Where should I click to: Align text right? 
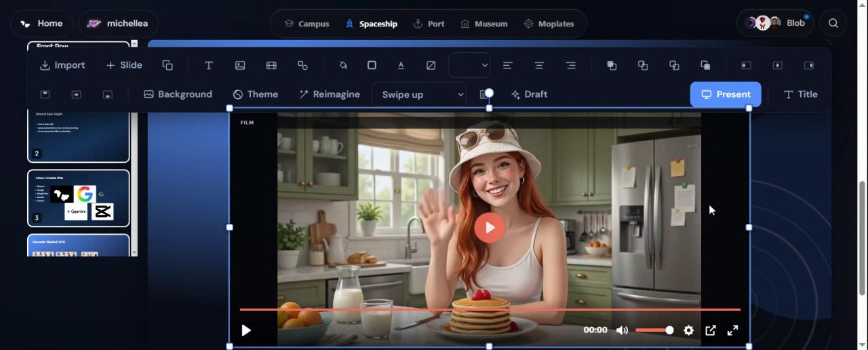coord(570,65)
